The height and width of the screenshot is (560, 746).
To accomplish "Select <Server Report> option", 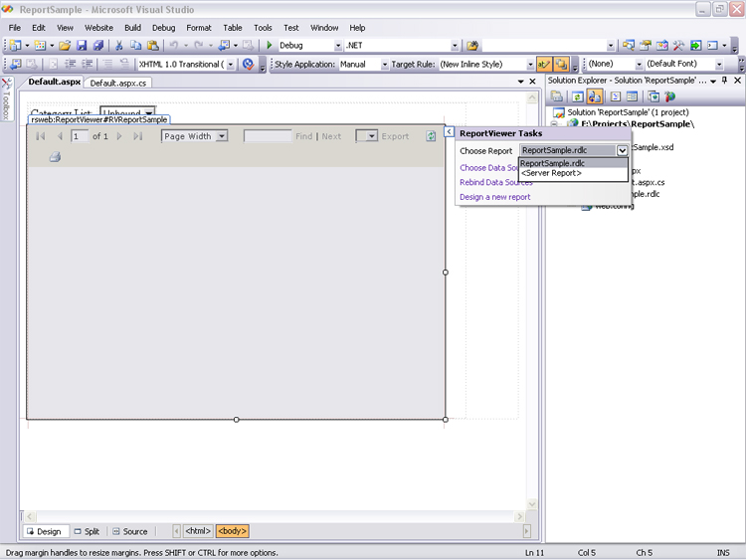I will tap(573, 173).
